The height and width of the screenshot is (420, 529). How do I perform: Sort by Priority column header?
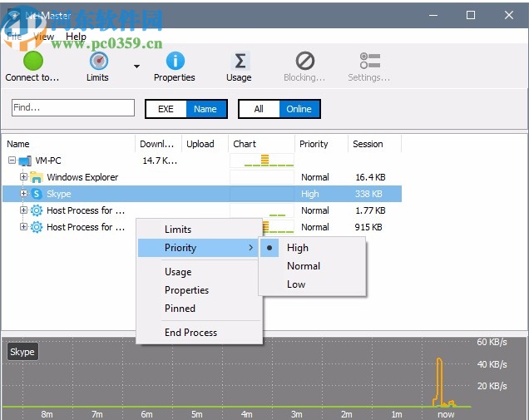tap(322, 144)
